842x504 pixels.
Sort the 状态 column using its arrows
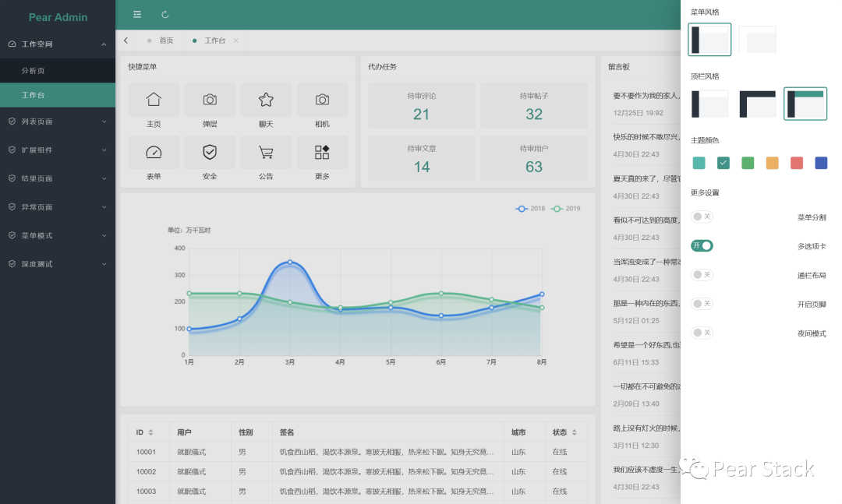pyautogui.click(x=575, y=432)
